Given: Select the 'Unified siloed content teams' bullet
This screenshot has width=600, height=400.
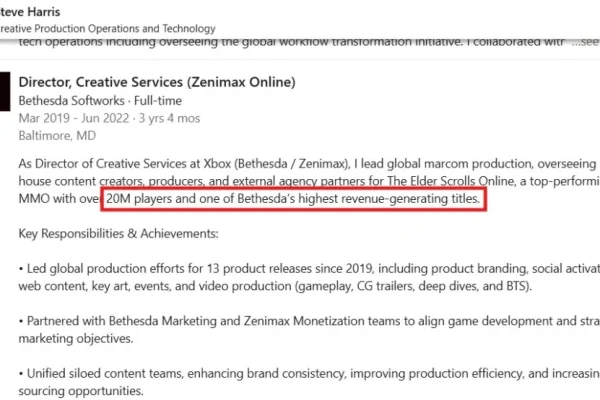Looking at the screenshot, I should coord(309,382).
